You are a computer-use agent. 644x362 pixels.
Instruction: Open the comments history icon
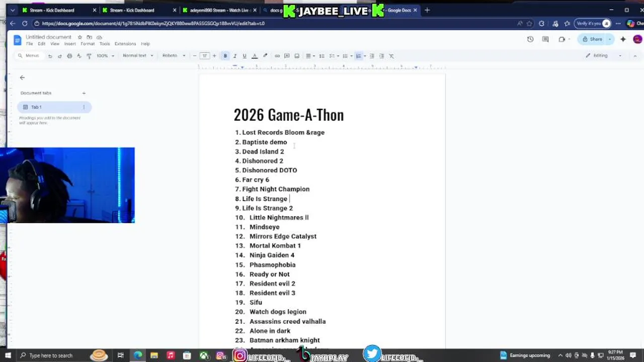[x=545, y=39]
